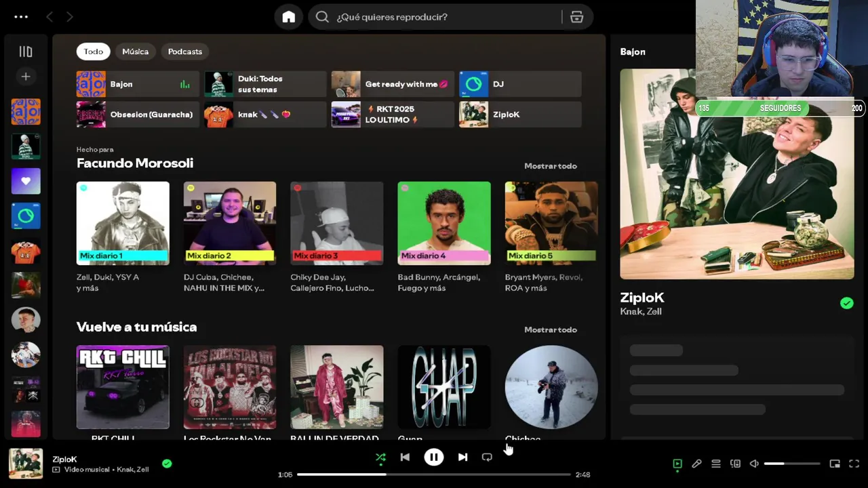
Task: Open ZiploK shortcut tile
Action: click(520, 115)
